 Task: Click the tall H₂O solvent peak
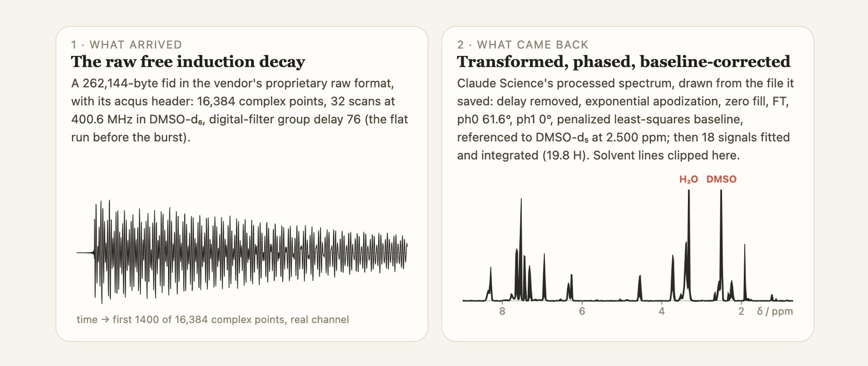689,244
